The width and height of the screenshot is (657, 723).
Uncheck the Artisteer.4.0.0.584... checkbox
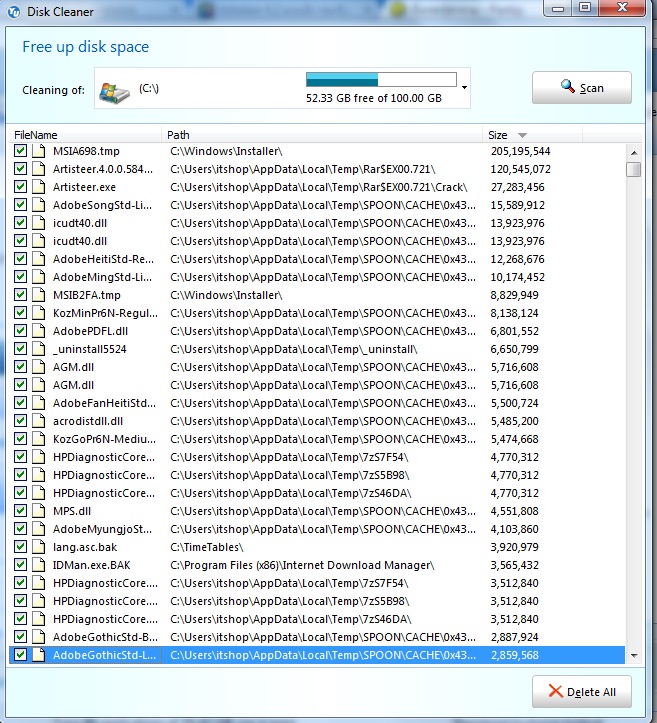(20, 169)
